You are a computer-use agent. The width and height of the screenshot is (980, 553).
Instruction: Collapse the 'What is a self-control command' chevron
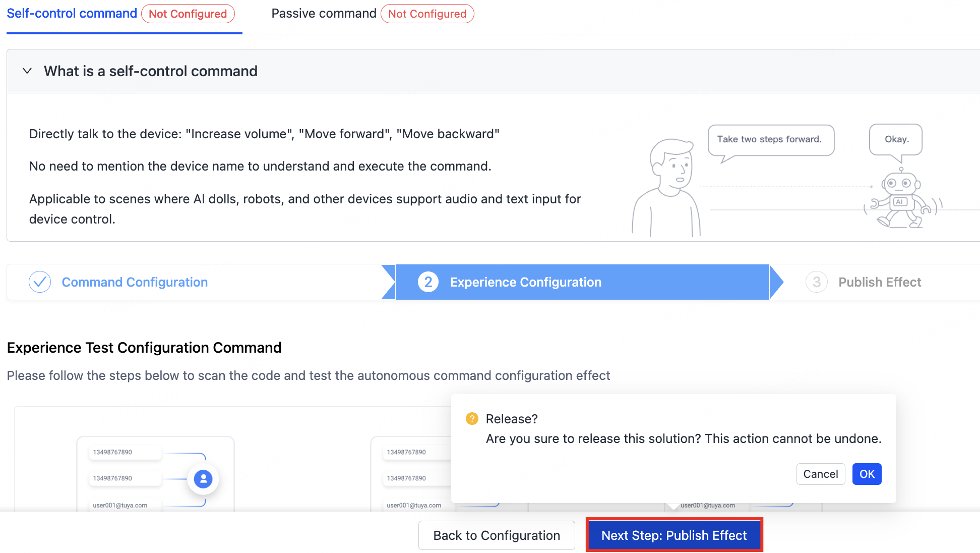pos(27,71)
